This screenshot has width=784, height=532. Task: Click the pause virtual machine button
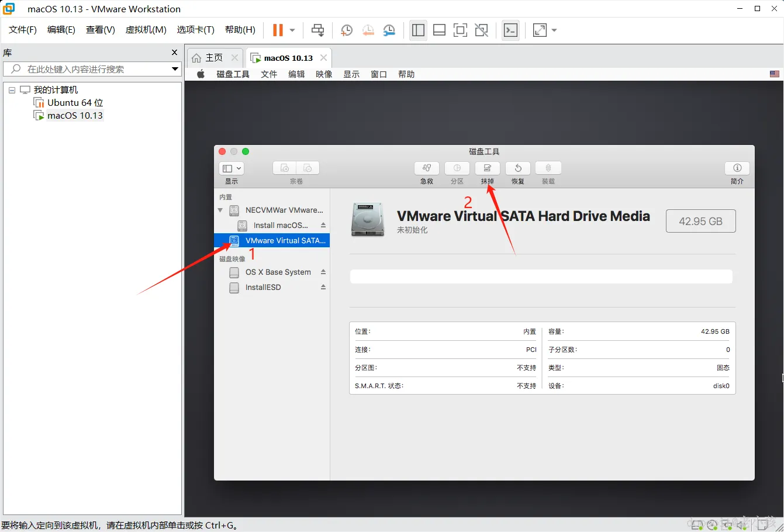pyautogui.click(x=278, y=30)
